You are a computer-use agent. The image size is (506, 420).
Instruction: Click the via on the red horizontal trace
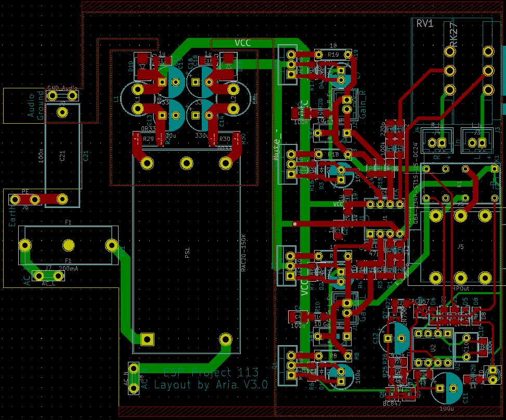click(294, 224)
